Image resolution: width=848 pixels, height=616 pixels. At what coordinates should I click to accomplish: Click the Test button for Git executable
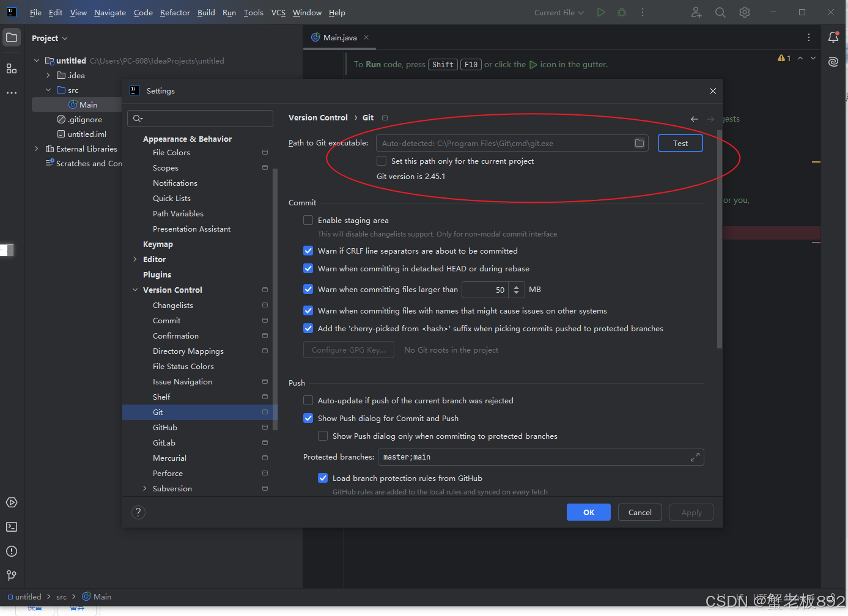click(x=680, y=143)
